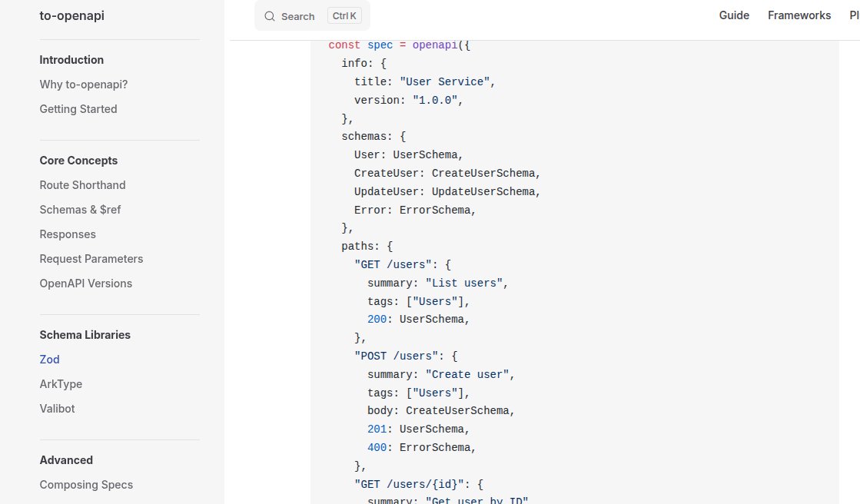
Task: Click summary: "List users" line
Action: pyautogui.click(x=437, y=283)
